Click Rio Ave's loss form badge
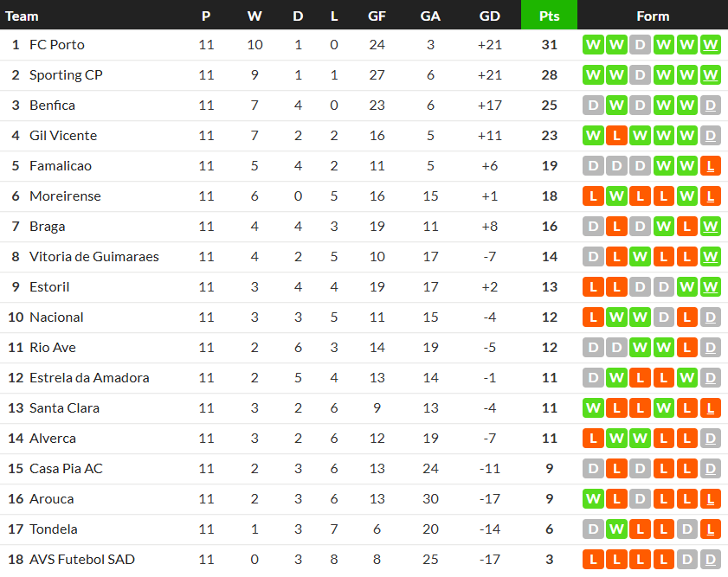Screen dimensions: 728x577 [x=686, y=348]
